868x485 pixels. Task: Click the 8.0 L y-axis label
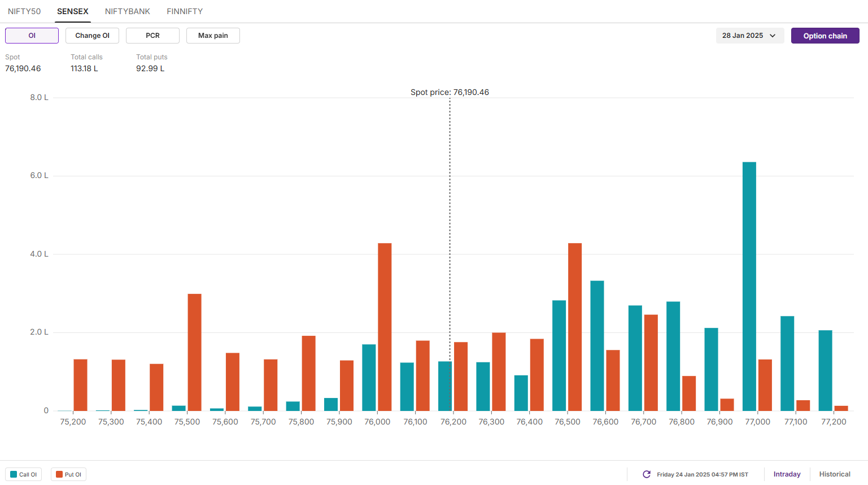[39, 97]
